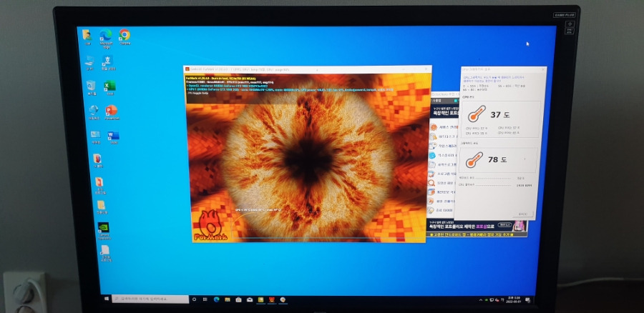
Task: Open Edge from the taskbar
Action: click(216, 299)
